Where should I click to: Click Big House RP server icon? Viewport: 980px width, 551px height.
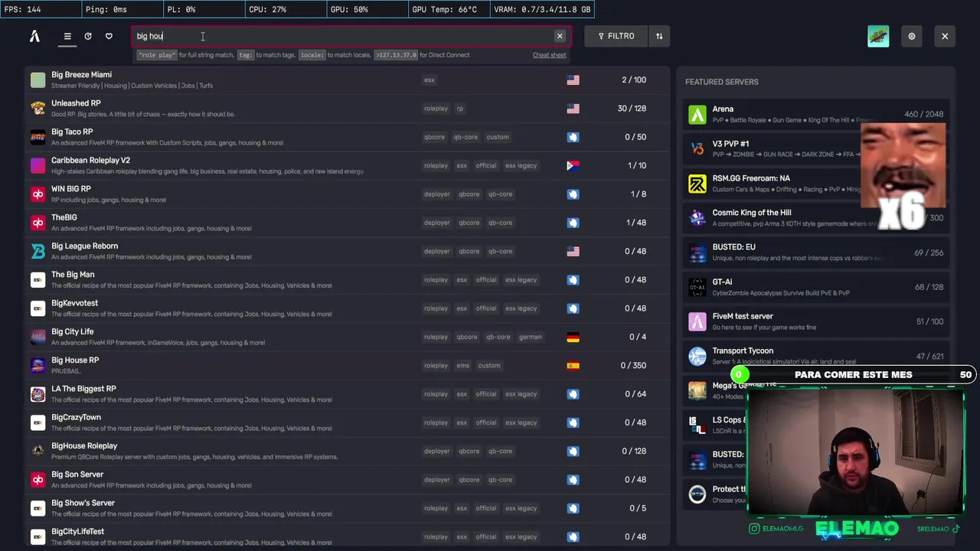[38, 365]
